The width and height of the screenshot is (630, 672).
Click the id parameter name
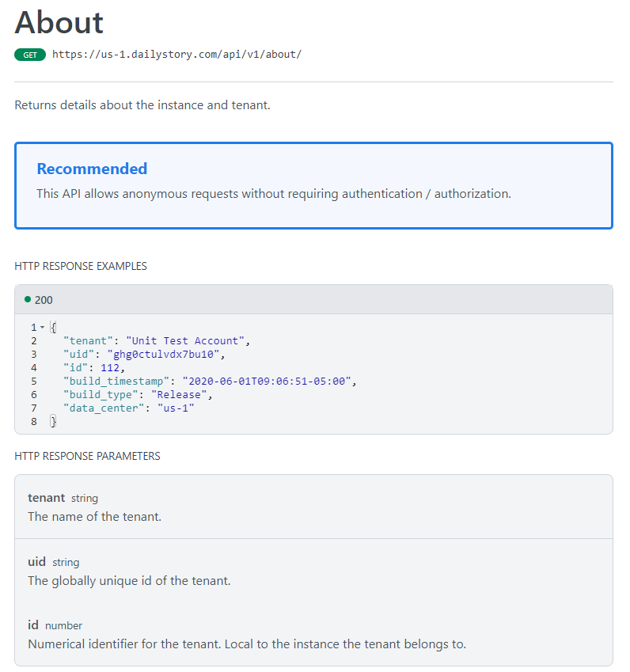(33, 625)
